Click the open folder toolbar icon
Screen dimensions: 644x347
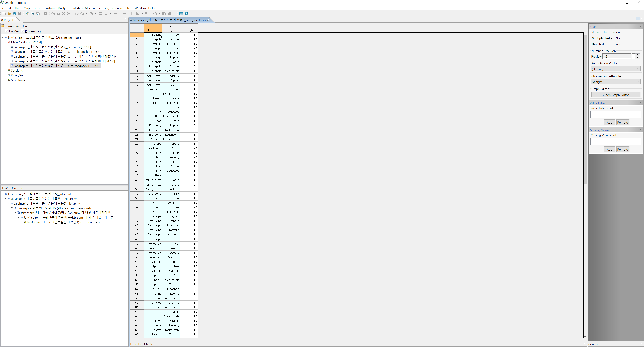coord(9,13)
